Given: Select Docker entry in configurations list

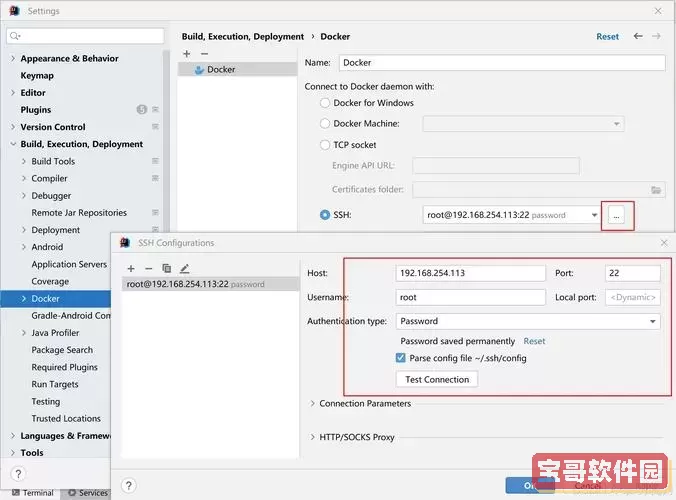Looking at the screenshot, I should click(x=238, y=69).
